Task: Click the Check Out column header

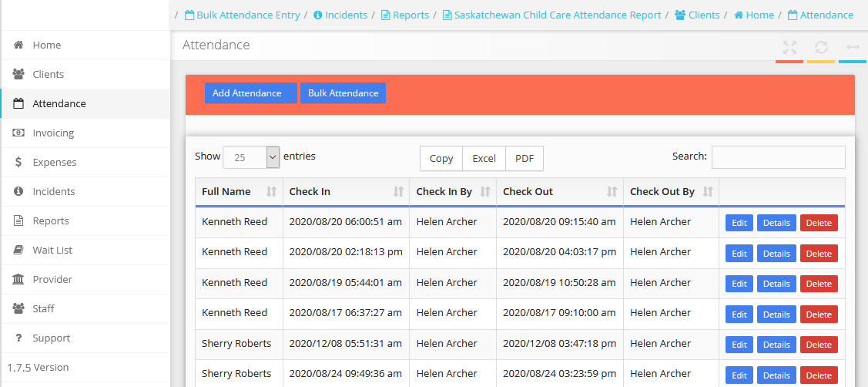Action: pos(560,192)
